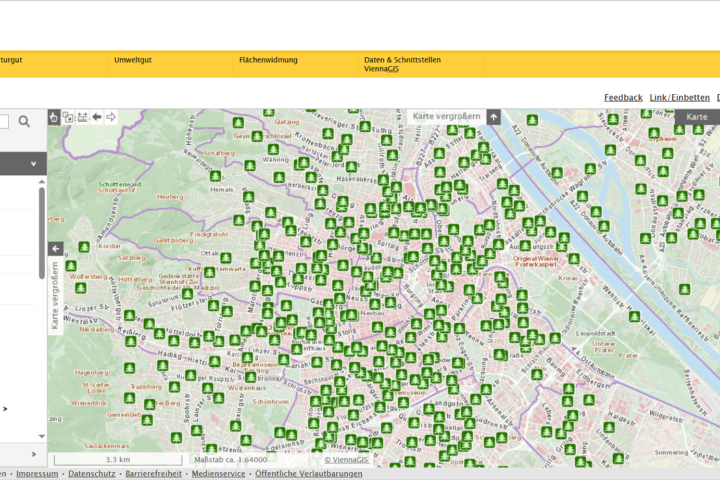Go forward to next map extent
This screenshot has width=720, height=480.
pyautogui.click(x=111, y=117)
